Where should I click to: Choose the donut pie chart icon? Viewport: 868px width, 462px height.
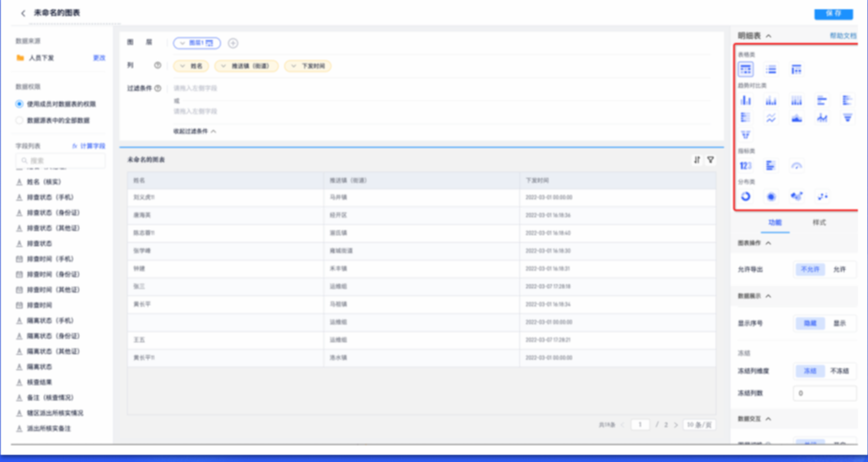746,196
